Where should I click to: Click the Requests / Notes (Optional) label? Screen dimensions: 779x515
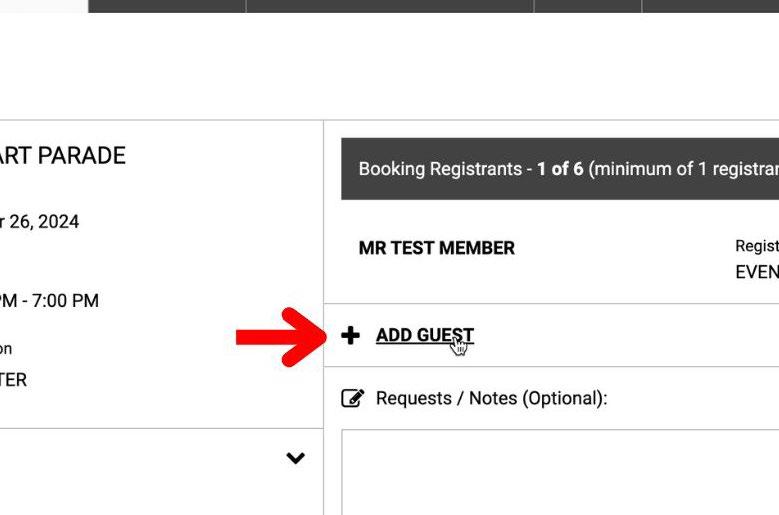(491, 398)
